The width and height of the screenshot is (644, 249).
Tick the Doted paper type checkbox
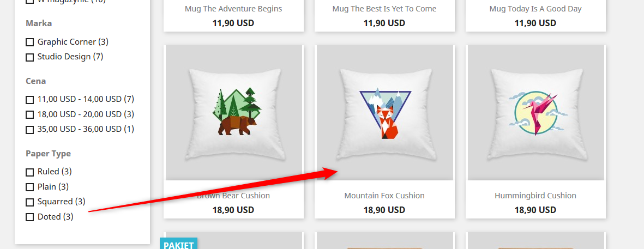29,217
